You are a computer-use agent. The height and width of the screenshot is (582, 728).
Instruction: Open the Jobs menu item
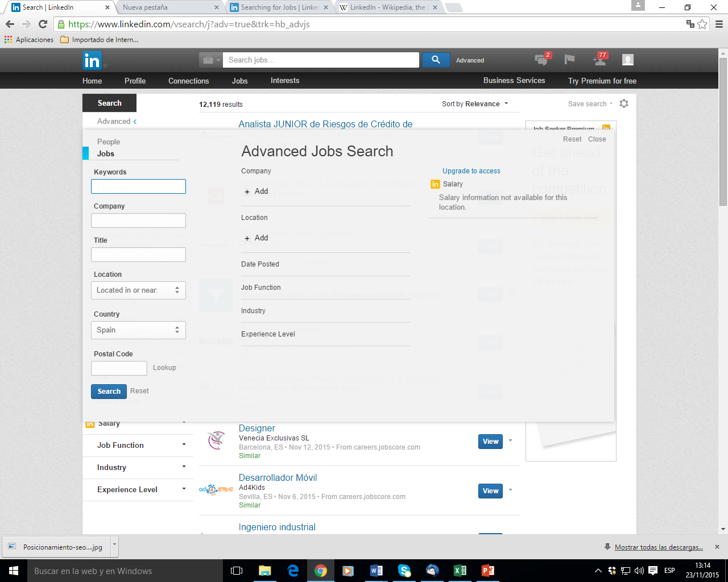[x=240, y=81]
